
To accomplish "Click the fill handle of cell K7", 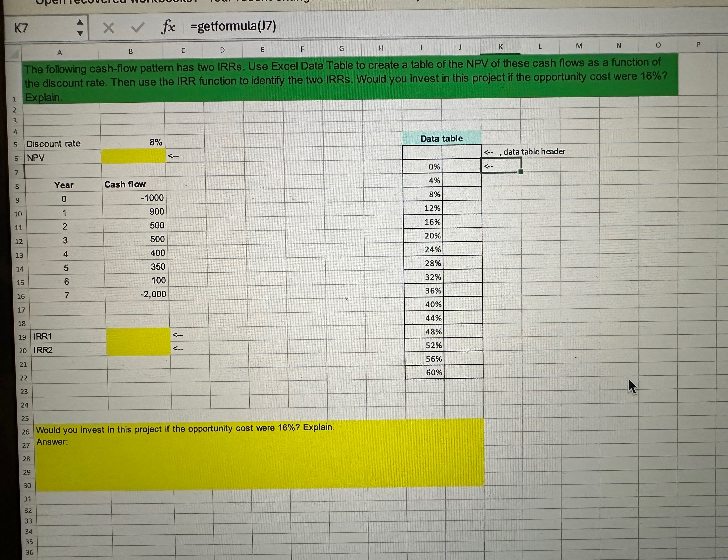I will [521, 172].
